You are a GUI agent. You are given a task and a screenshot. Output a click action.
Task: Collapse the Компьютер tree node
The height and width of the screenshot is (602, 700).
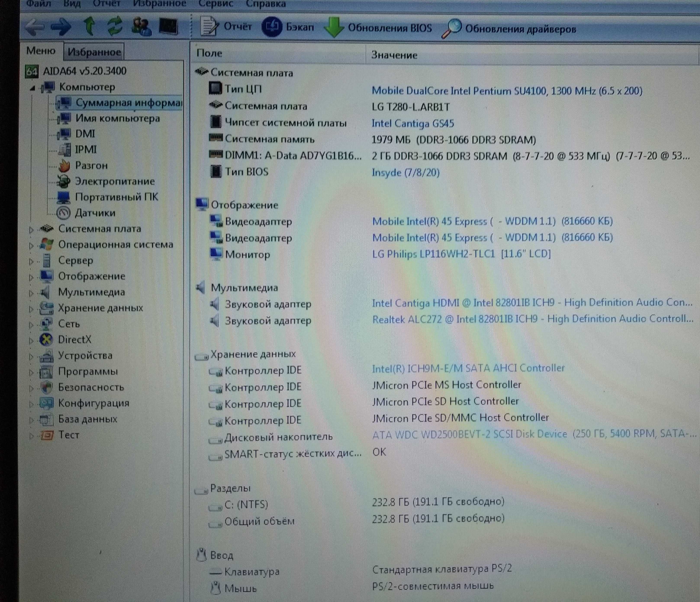coord(32,88)
